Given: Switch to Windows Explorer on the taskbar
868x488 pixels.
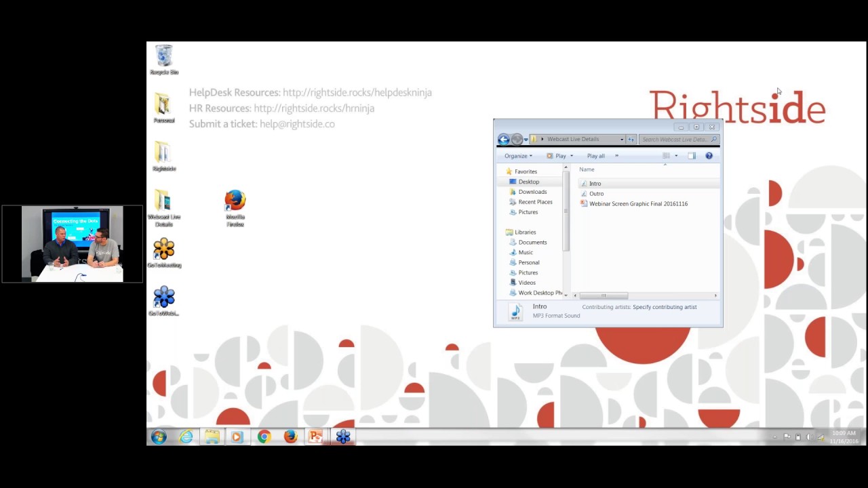Looking at the screenshot, I should (x=212, y=437).
